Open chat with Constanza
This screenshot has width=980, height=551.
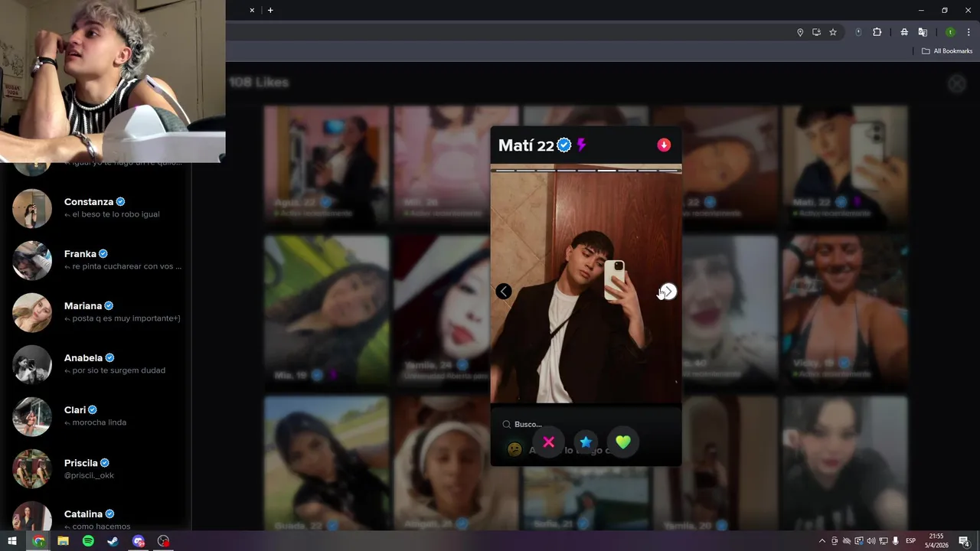tap(96, 208)
